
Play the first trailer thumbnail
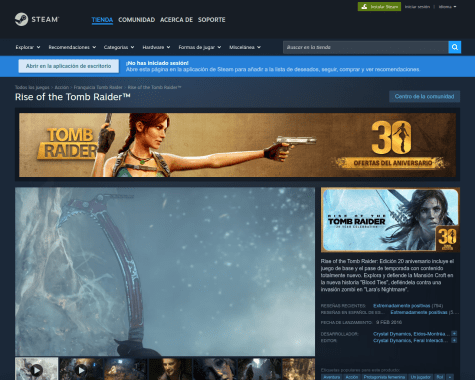click(37, 369)
